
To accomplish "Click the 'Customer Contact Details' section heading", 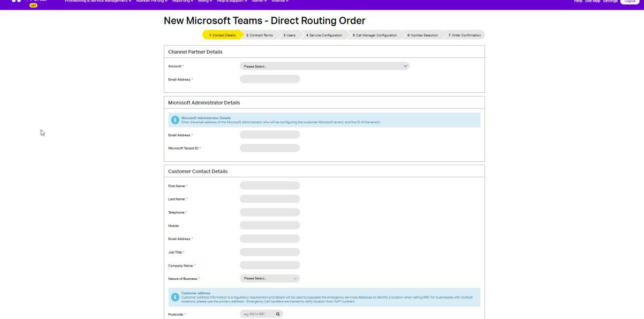I will [198, 172].
